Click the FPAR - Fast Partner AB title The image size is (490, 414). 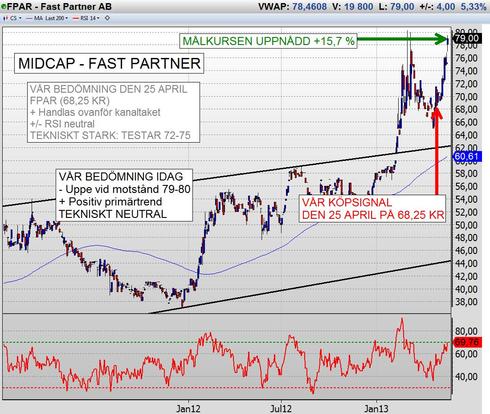(59, 7)
